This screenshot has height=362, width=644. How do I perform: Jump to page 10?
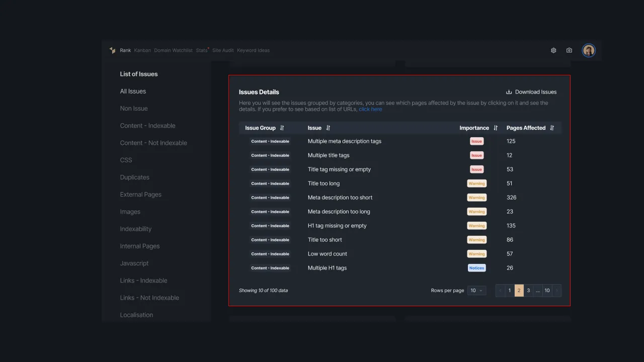(x=547, y=291)
